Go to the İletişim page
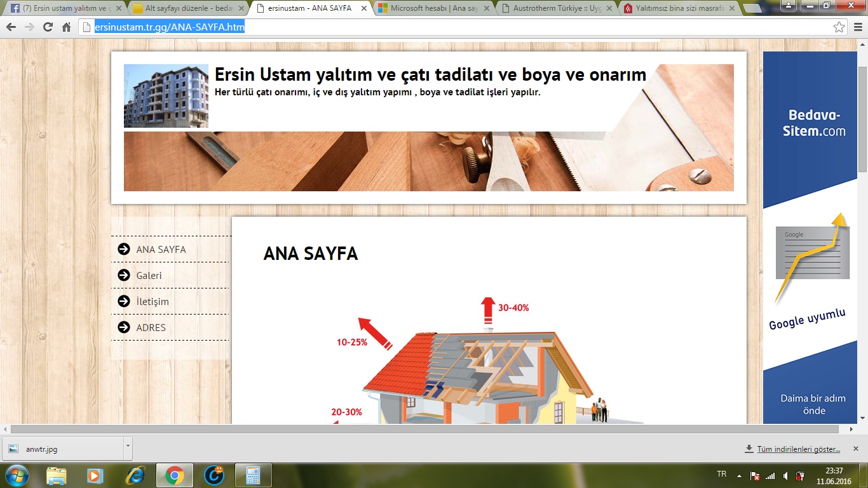 pyautogui.click(x=153, y=302)
